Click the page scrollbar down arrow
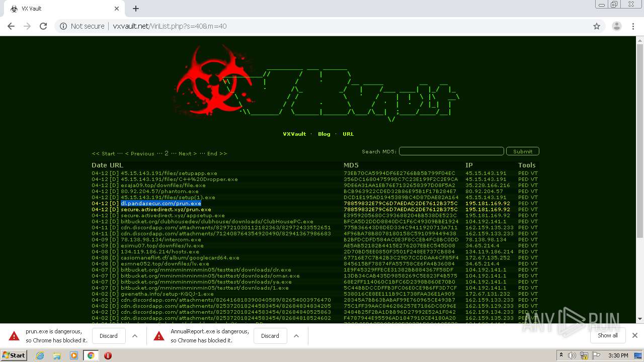The height and width of the screenshot is (362, 644). pyautogui.click(x=640, y=319)
